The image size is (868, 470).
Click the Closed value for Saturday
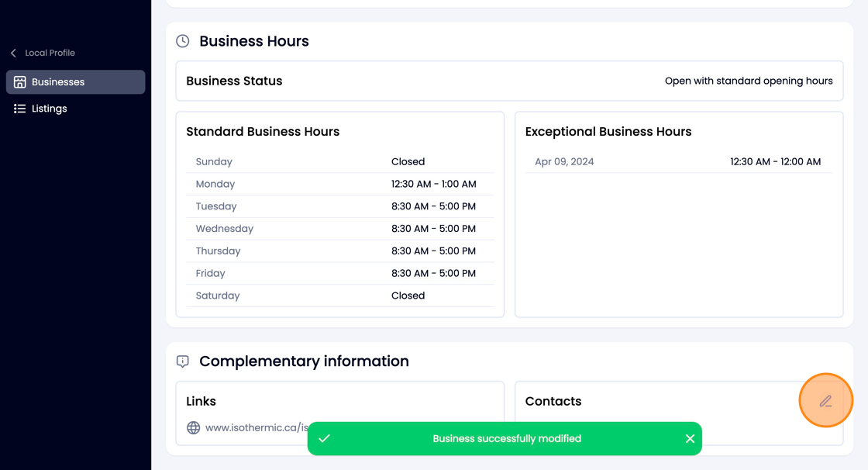pos(408,295)
